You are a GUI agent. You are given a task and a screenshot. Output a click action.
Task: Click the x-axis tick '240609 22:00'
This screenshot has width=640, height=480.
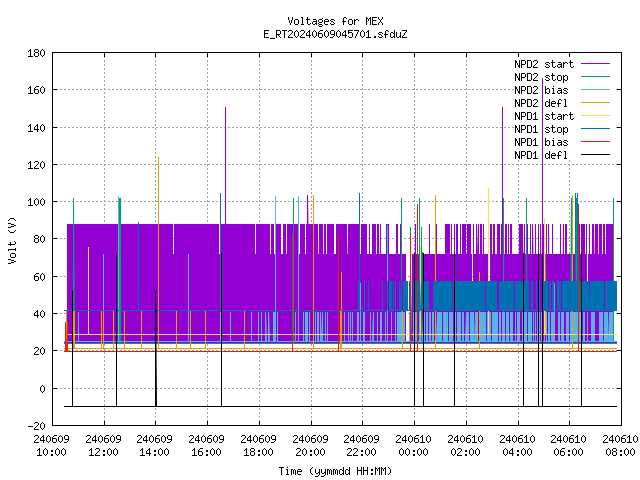tap(362, 446)
